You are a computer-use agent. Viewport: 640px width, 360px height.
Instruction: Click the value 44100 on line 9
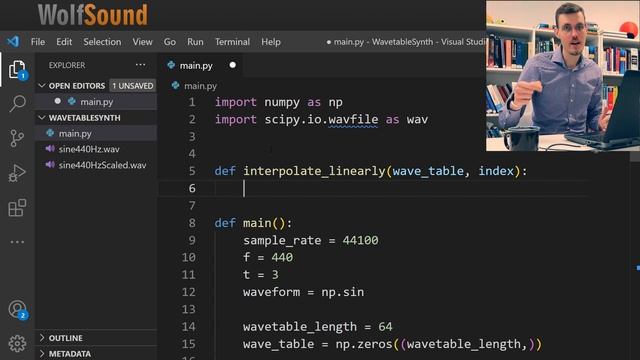click(x=360, y=240)
